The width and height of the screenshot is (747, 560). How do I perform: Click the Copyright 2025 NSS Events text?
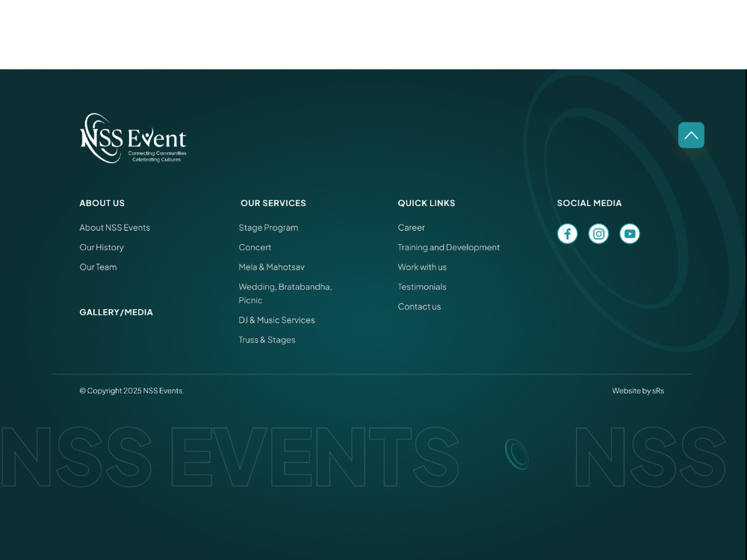coord(132,391)
